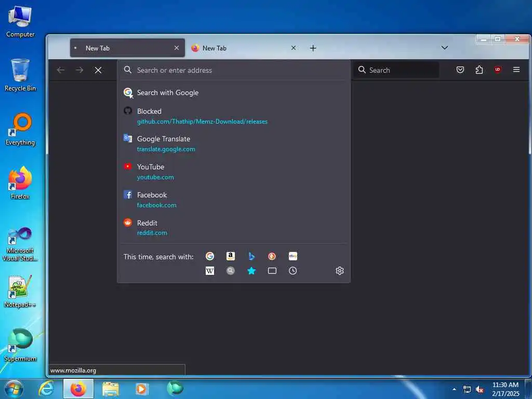The height and width of the screenshot is (399, 532).
Task: Open the clock showing 11:30 AM
Action: pyautogui.click(x=506, y=389)
